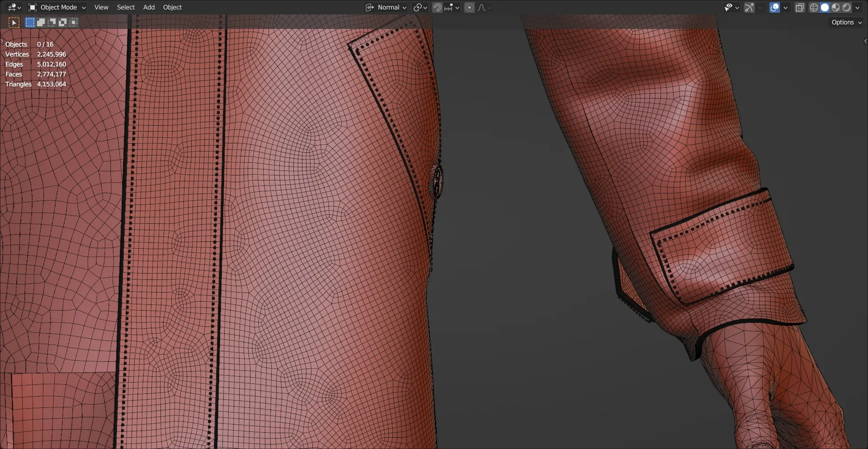Switch to material preview shading
Screen dimensions: 868x449
pyautogui.click(x=835, y=7)
